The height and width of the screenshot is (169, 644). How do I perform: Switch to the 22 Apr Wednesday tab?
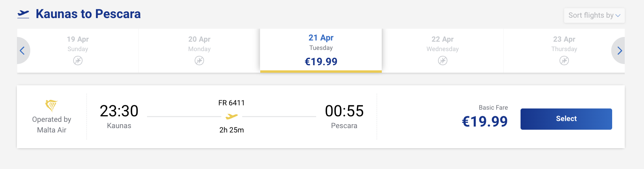pos(443,43)
